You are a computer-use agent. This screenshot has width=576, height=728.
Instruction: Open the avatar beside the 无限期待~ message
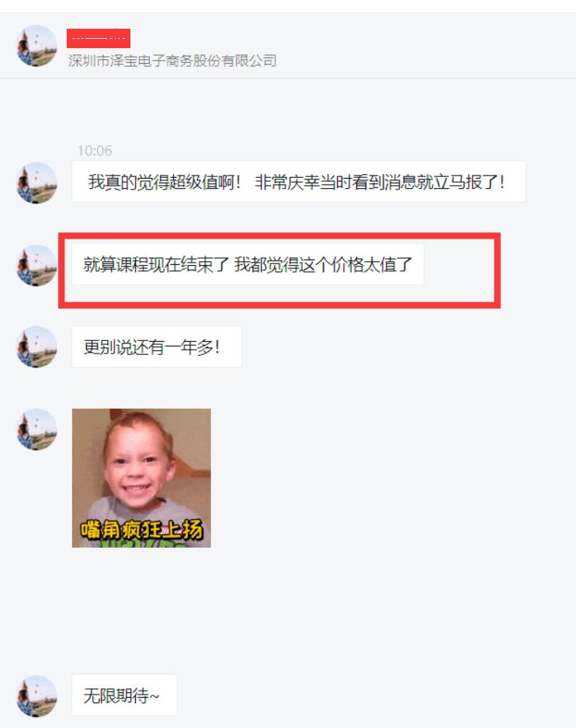[36, 696]
